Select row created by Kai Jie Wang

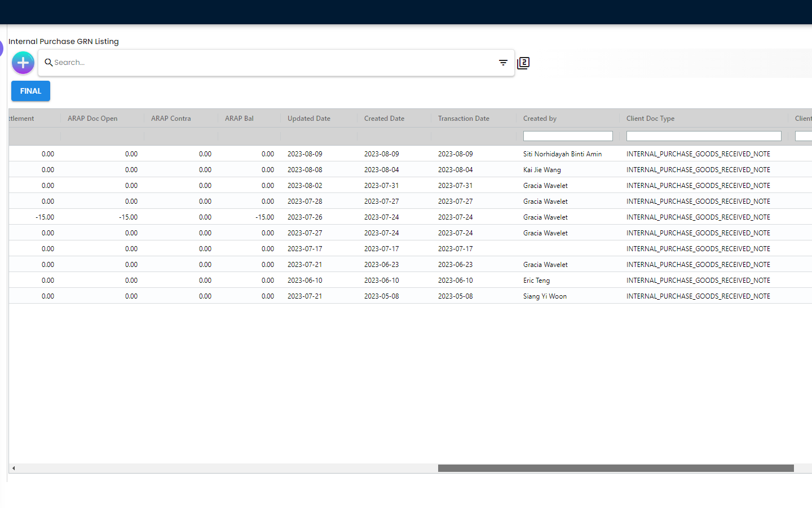point(542,170)
